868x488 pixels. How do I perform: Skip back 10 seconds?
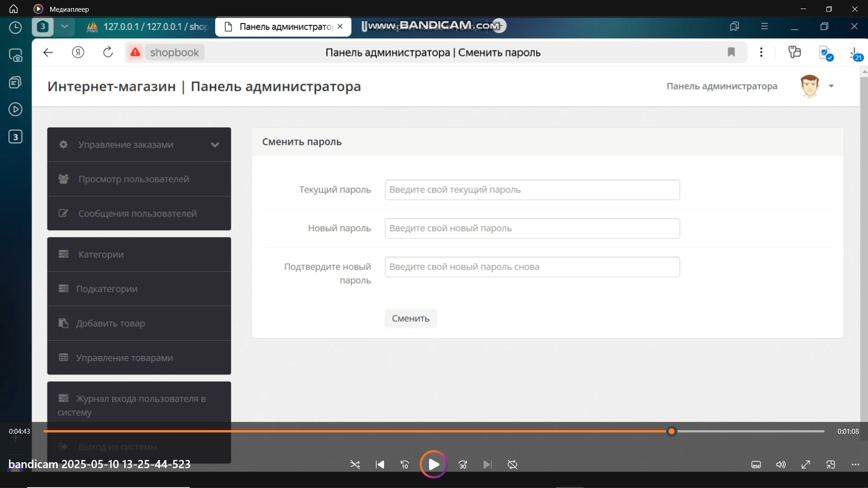coord(405,465)
